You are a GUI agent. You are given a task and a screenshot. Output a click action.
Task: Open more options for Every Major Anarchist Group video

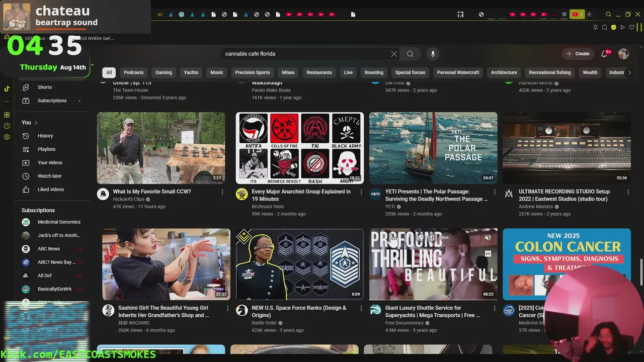pos(361,192)
